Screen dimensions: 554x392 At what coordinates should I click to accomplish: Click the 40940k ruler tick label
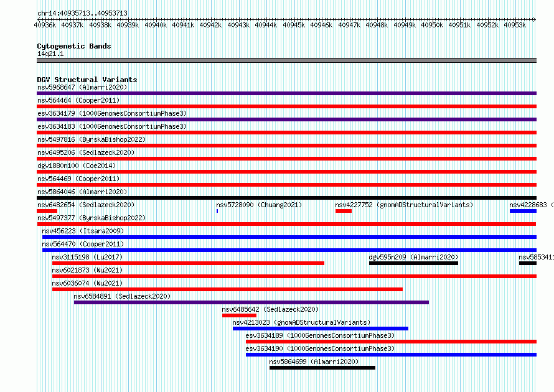[156, 25]
